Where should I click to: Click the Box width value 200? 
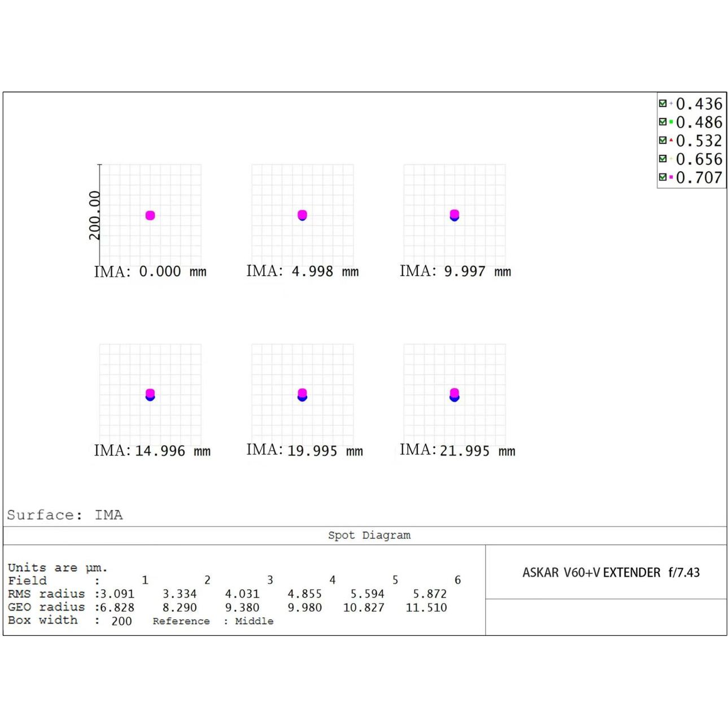121,621
